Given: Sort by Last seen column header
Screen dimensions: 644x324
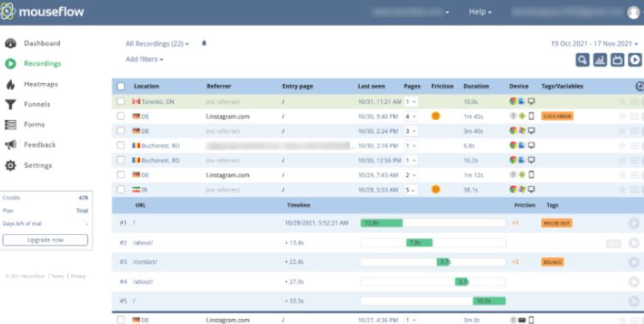Looking at the screenshot, I should (x=372, y=87).
